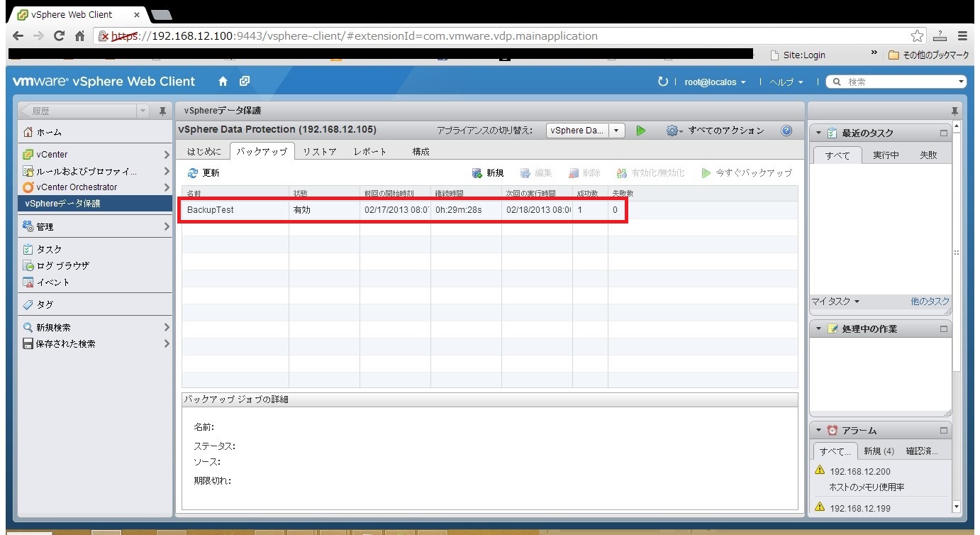
Task: Open vCenter Orchestrator in navigator
Action: [95, 187]
